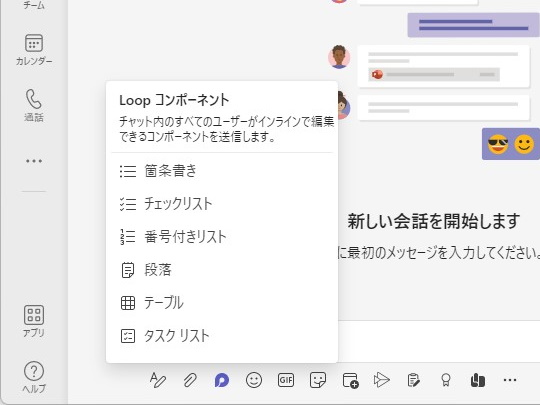Click the Approvals clipboard icon
540x405 pixels.
(x=413, y=380)
